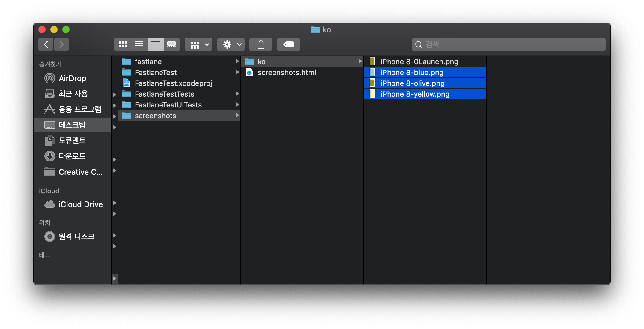
Task: Select the Documents (도큐멘트) sidebar item
Action: click(x=72, y=140)
